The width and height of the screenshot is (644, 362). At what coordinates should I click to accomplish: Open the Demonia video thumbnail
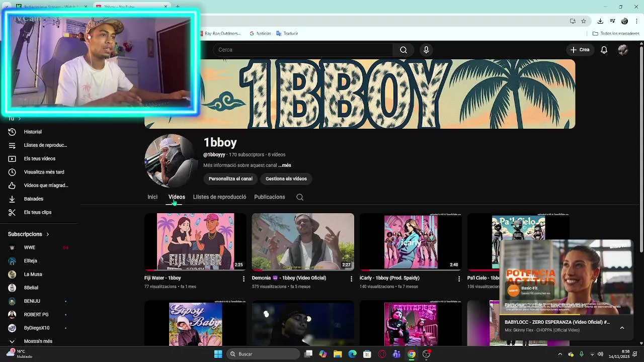coord(303,241)
